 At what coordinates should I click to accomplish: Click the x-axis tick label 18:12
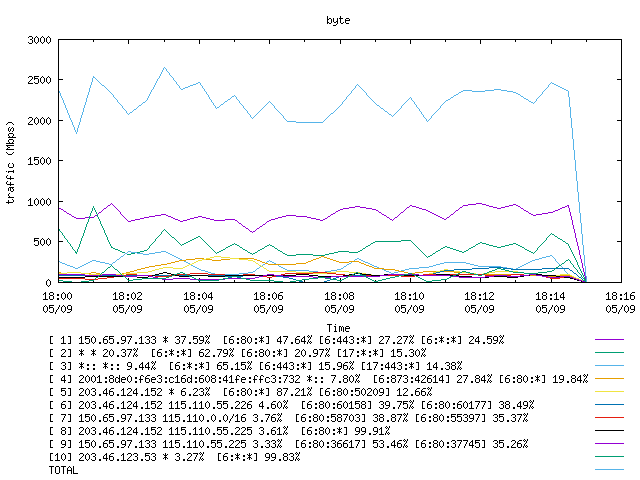480,296
